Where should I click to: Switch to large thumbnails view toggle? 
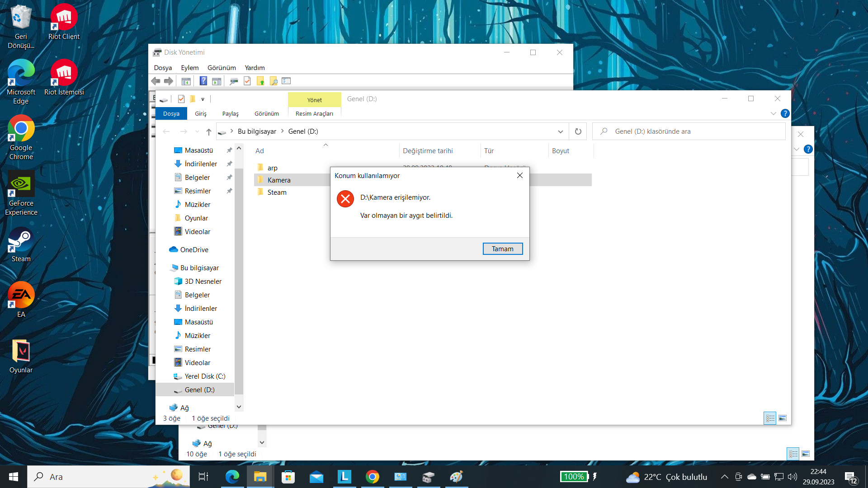pos(783,418)
